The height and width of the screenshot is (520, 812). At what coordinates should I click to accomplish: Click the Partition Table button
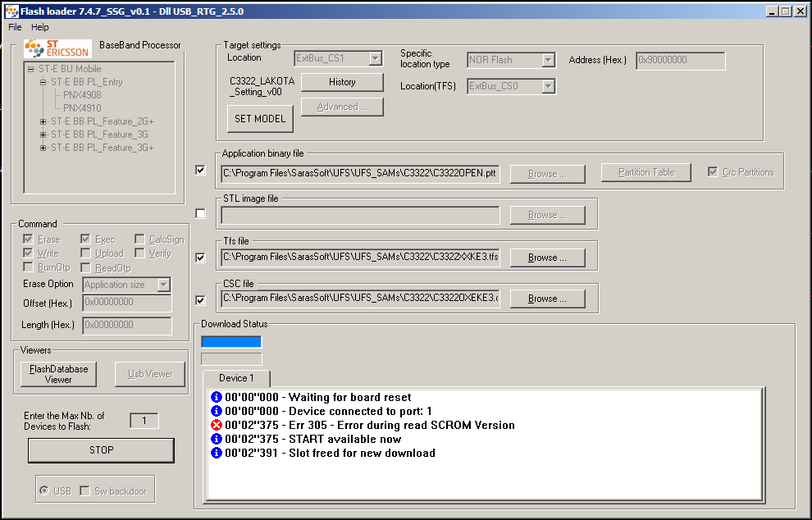point(645,172)
